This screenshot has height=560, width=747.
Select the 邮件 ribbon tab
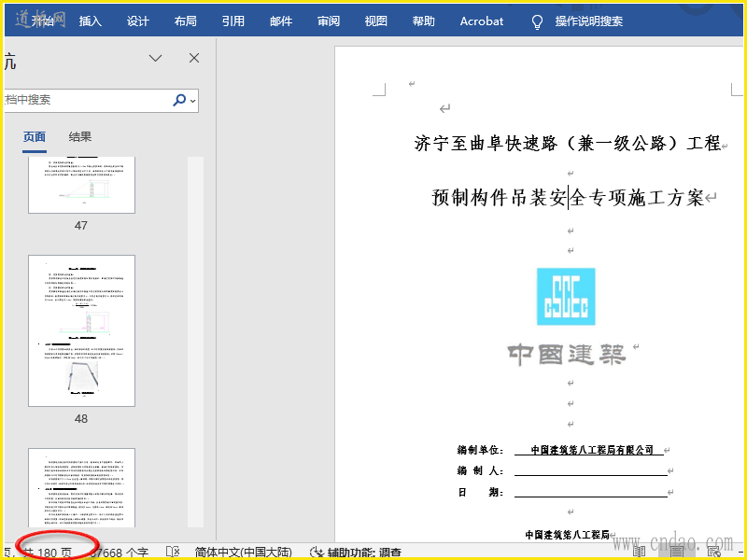pyautogui.click(x=281, y=21)
